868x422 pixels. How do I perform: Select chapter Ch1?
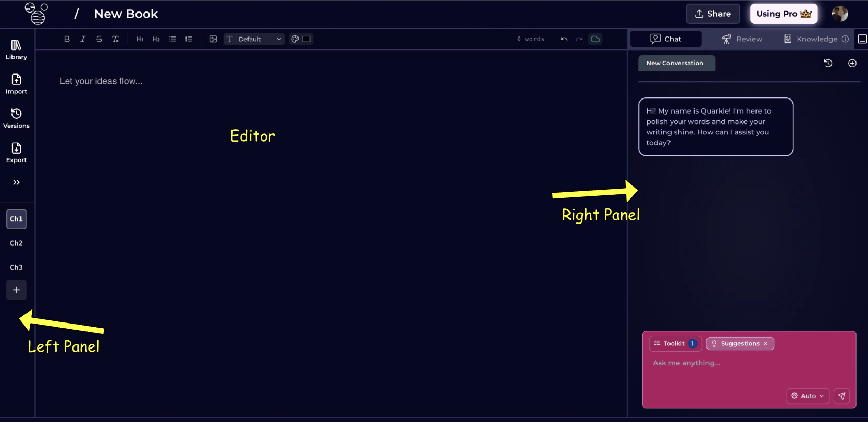pyautogui.click(x=16, y=219)
